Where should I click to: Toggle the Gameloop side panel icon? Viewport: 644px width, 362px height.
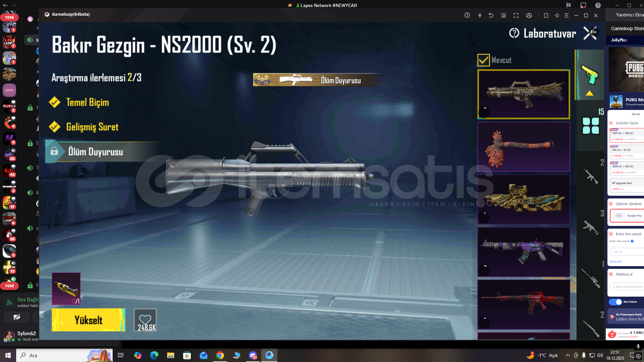coord(546,15)
